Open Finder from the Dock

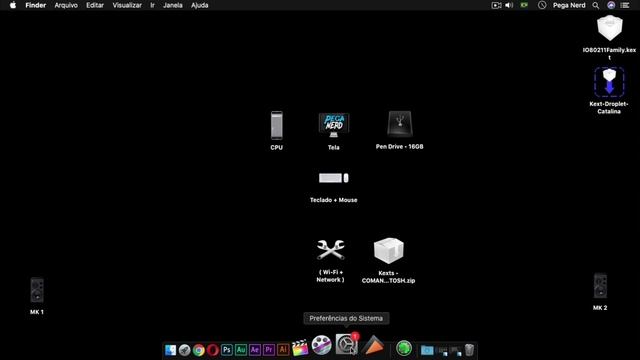[170, 350]
